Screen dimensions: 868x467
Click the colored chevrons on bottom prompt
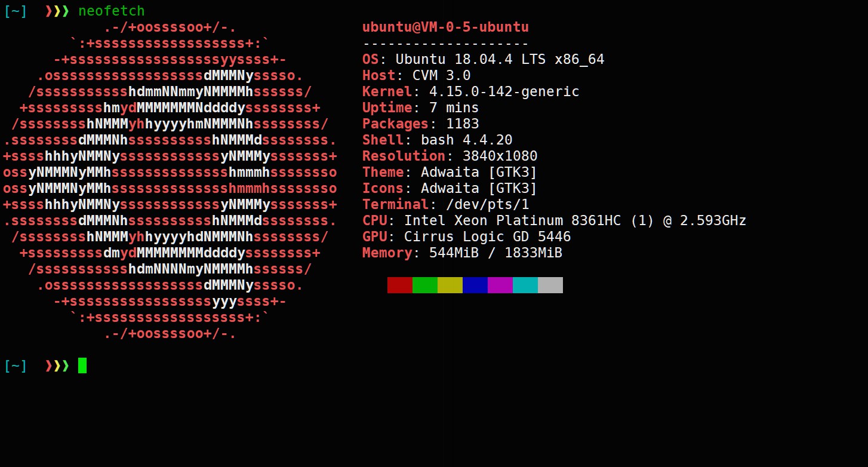click(x=57, y=365)
